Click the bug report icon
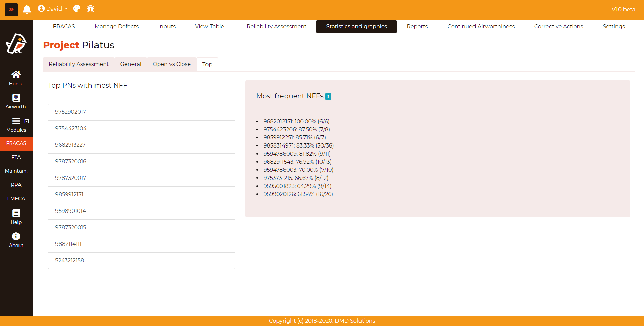644x326 pixels. coord(91,9)
